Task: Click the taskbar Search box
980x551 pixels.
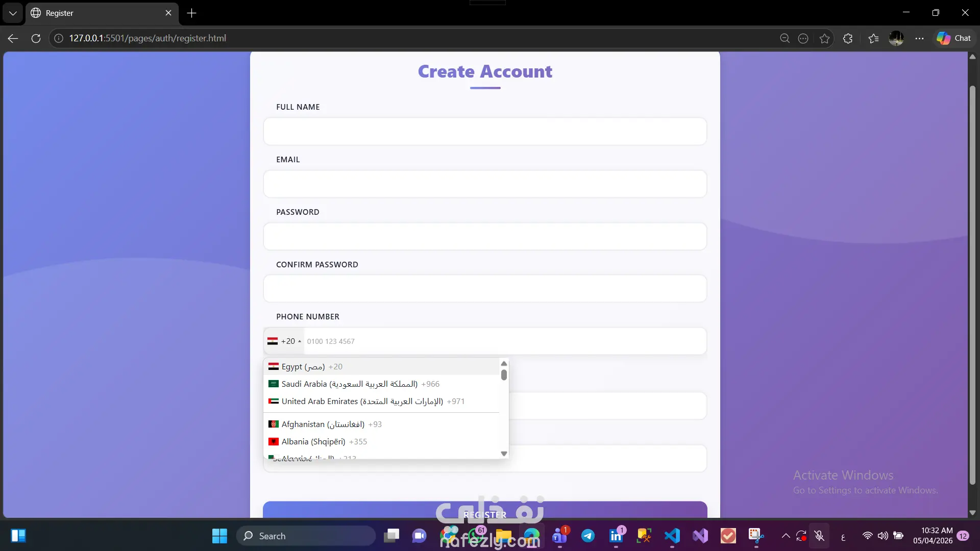Action: 306,536
